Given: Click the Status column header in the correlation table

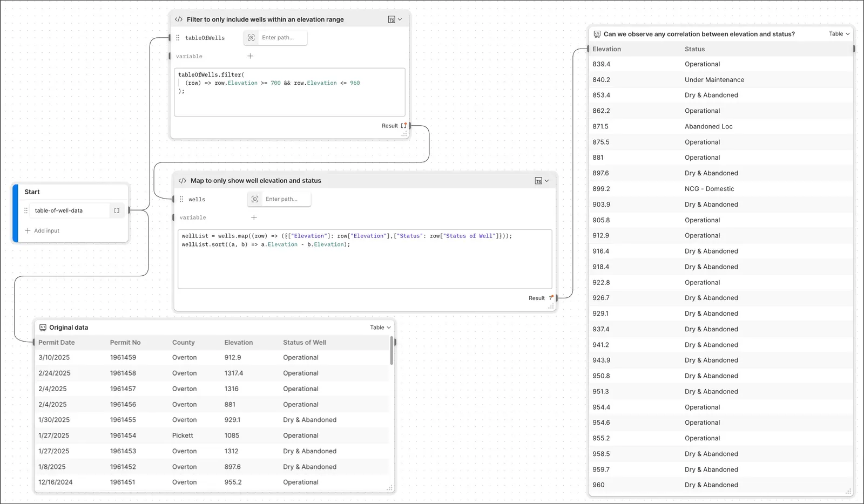Looking at the screenshot, I should coord(695,49).
